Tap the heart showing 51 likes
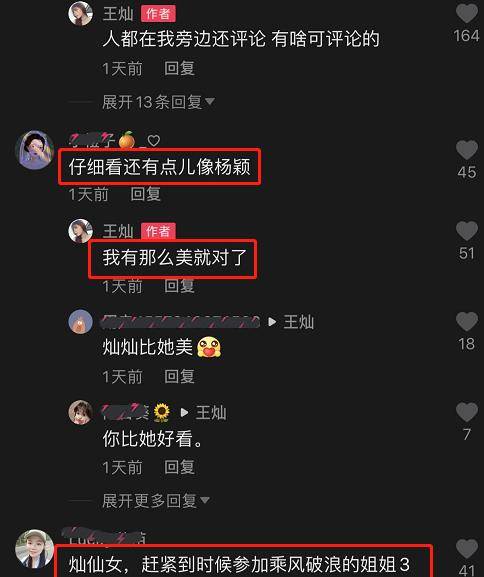Viewport: 484px width, 577px height. (x=467, y=231)
